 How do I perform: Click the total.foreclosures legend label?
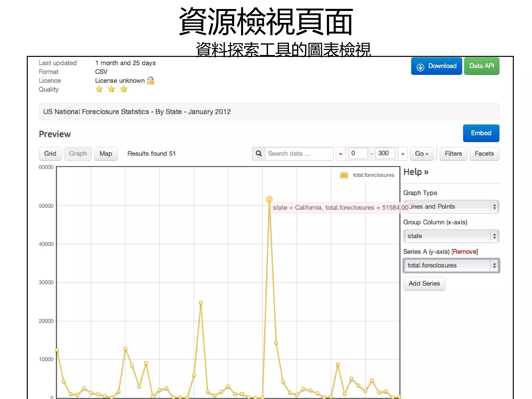point(374,175)
